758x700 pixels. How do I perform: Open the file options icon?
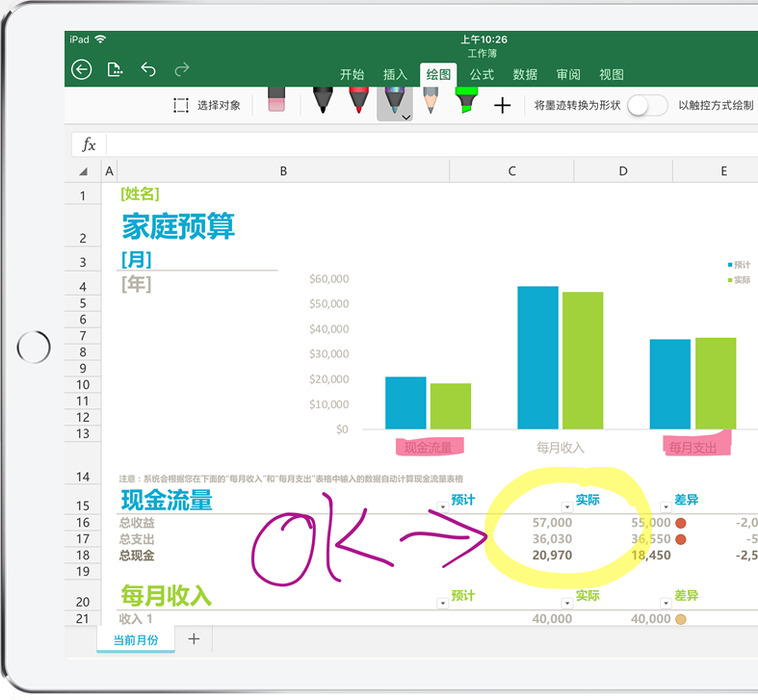point(115,69)
